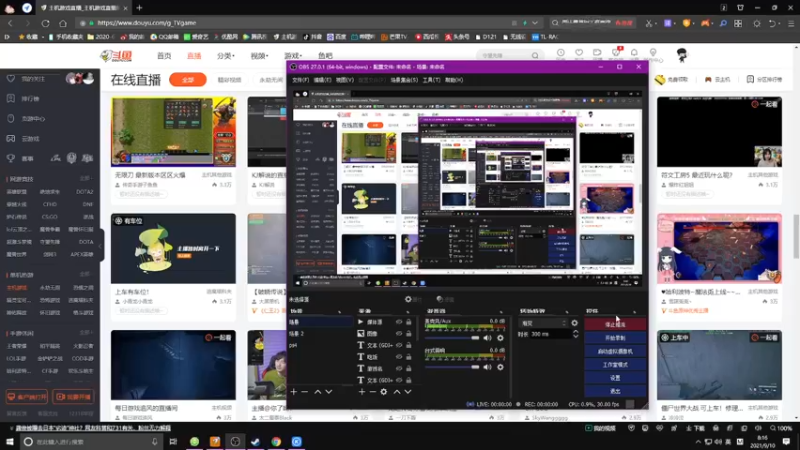Move OBS scene down with arrow icon

[x=329, y=392]
